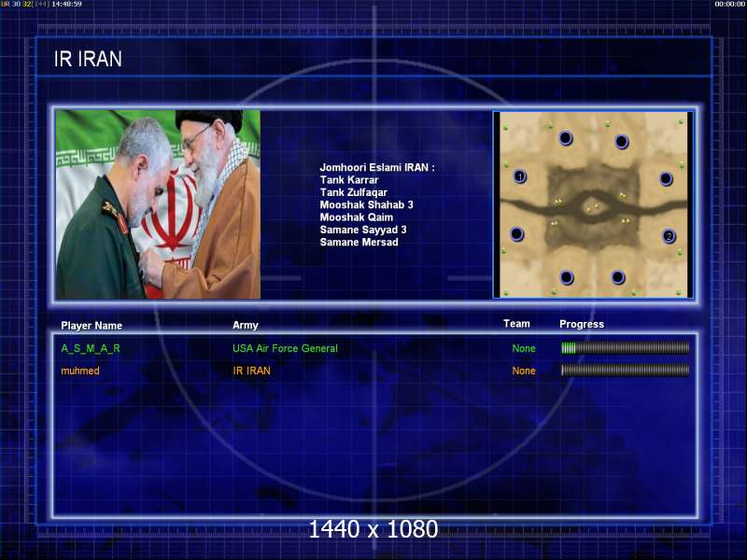The width and height of the screenshot is (747, 560).
Task: Select start position marker numbered 1 on minimap
Action: tap(520, 176)
